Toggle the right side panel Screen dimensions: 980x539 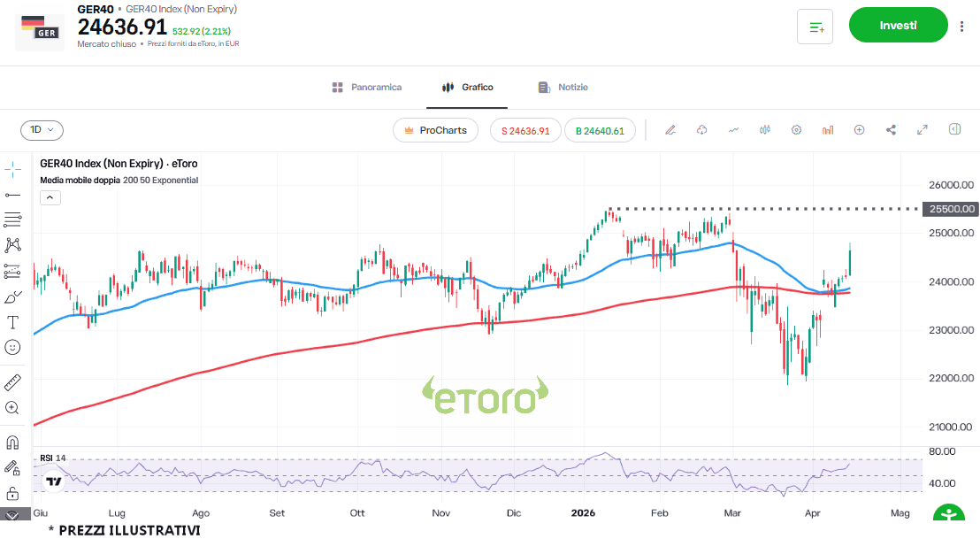pyautogui.click(x=954, y=129)
